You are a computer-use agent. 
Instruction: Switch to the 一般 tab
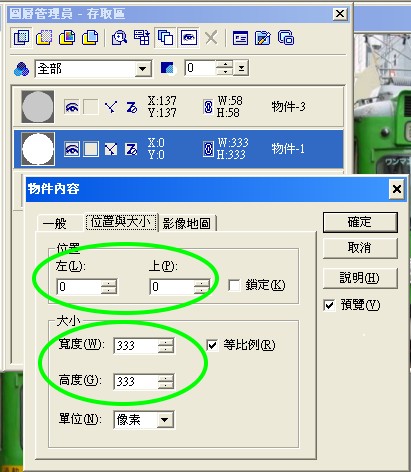[x=55, y=223]
